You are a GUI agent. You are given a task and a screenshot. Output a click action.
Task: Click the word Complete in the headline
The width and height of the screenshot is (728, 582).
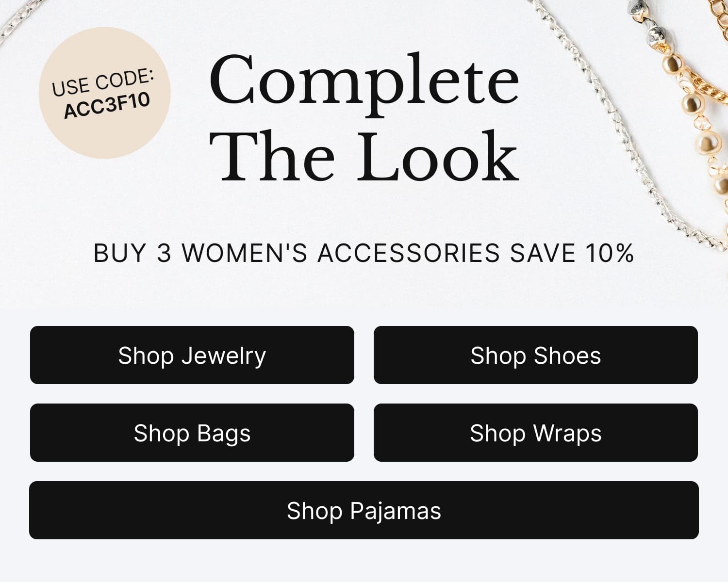[x=364, y=82]
